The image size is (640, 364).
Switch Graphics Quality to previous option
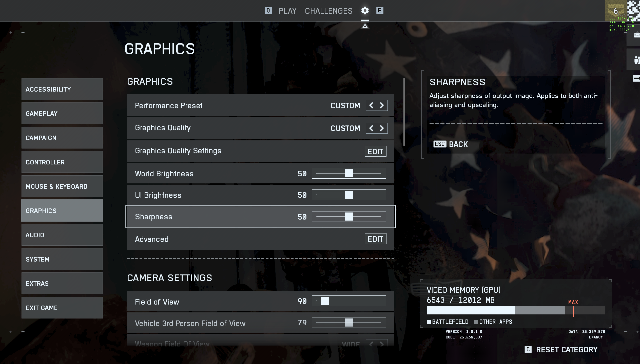click(x=371, y=128)
